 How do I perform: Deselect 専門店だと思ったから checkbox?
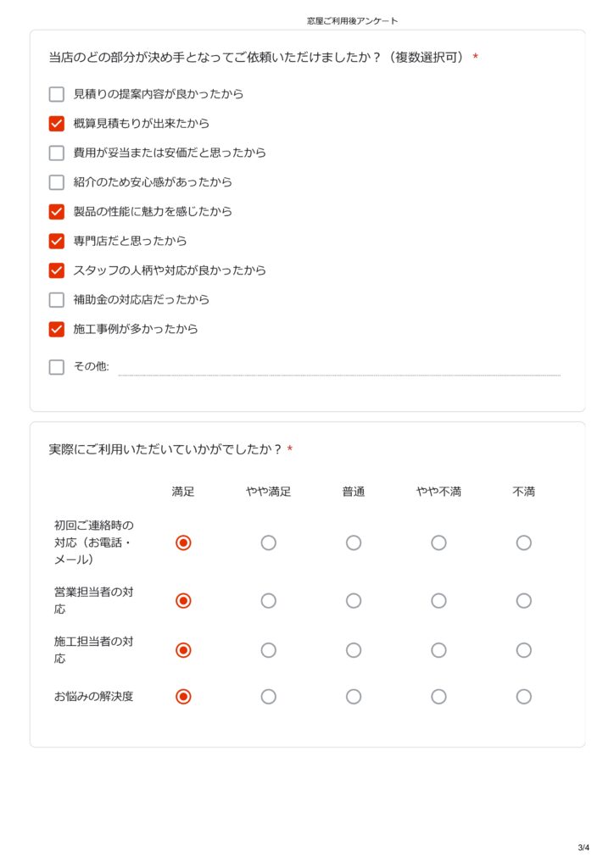tap(57, 241)
